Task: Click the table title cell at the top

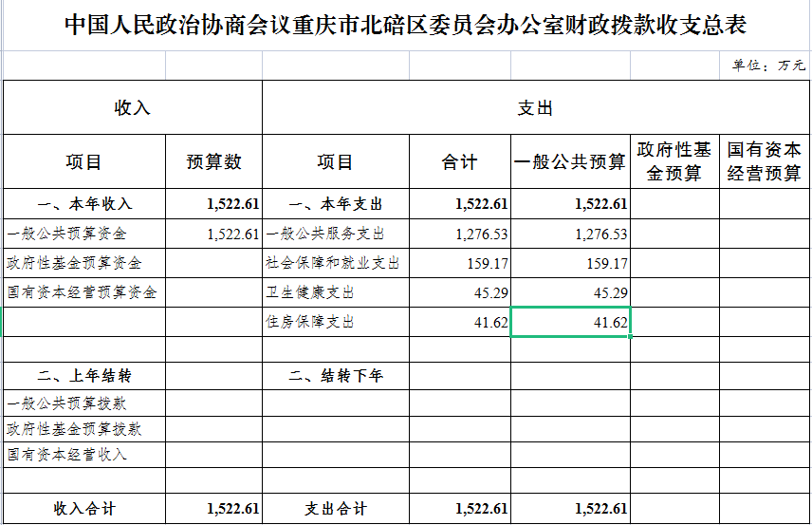Action: [x=406, y=26]
